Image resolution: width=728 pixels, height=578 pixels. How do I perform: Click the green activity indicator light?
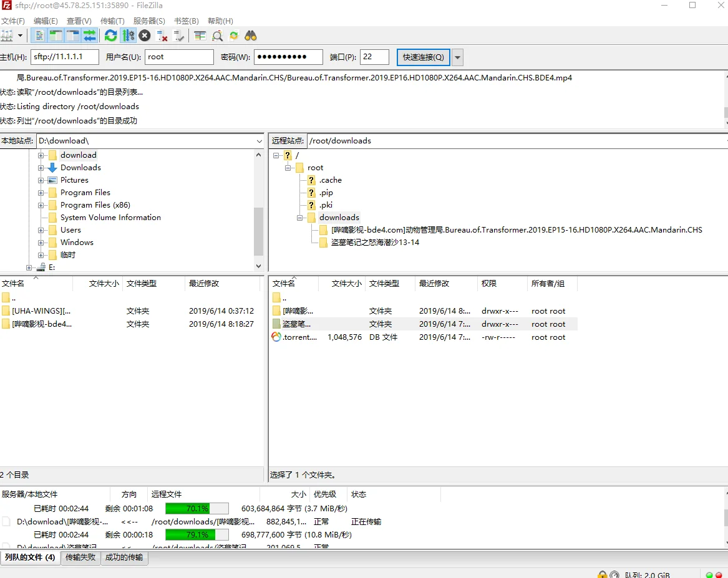point(709,576)
